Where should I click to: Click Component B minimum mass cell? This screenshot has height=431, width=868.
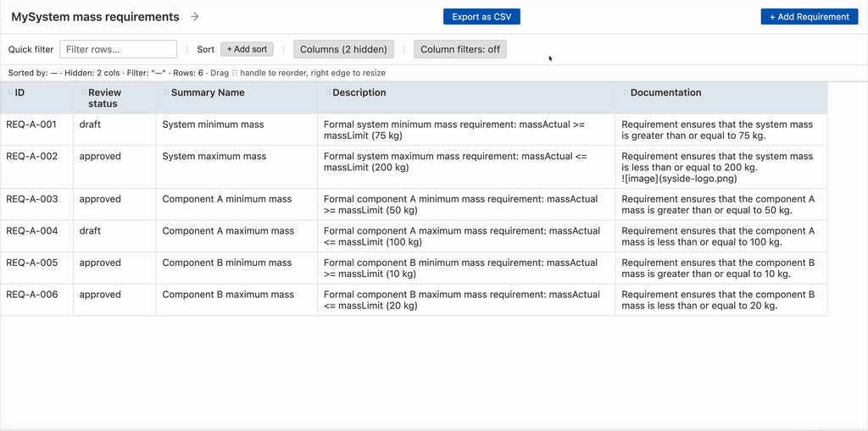tap(237, 268)
